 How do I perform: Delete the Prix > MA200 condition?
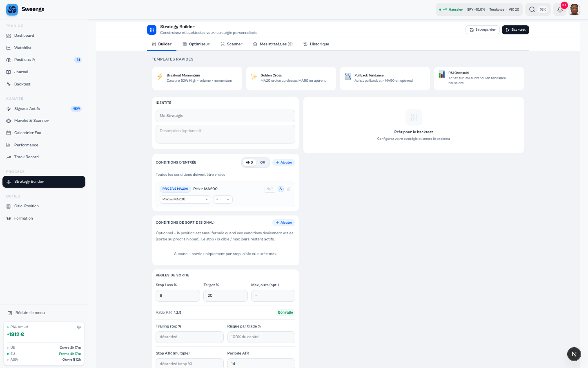(289, 189)
